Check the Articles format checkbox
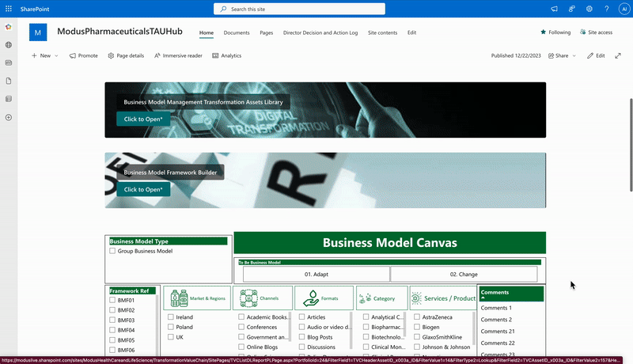633x364 pixels. 302,317
